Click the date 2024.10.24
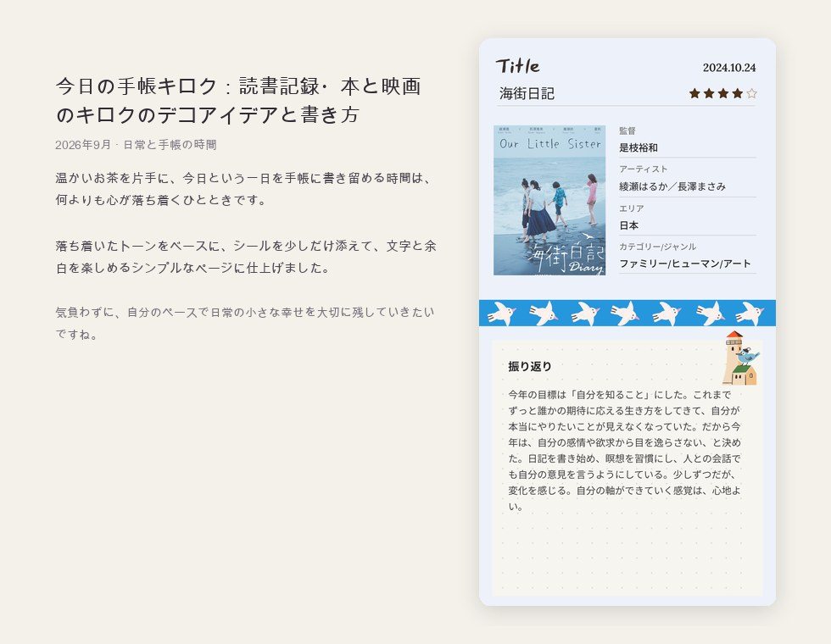 [729, 68]
